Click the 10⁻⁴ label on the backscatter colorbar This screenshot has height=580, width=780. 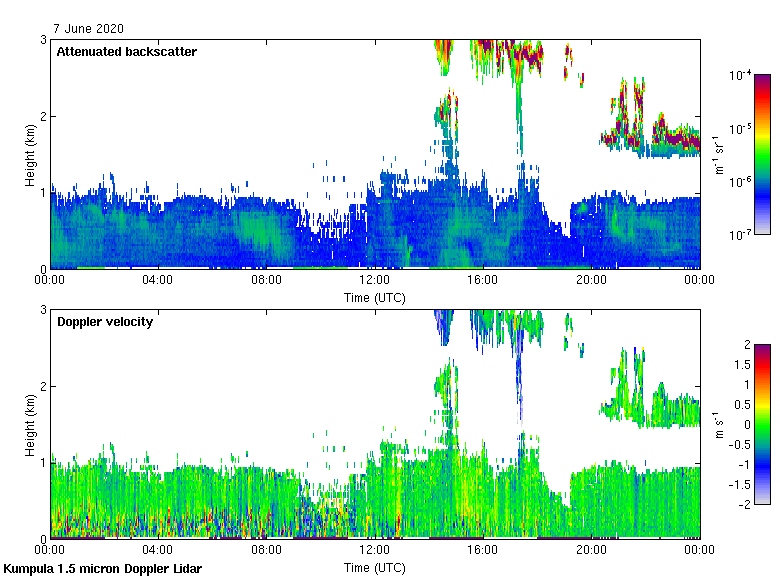coord(740,76)
